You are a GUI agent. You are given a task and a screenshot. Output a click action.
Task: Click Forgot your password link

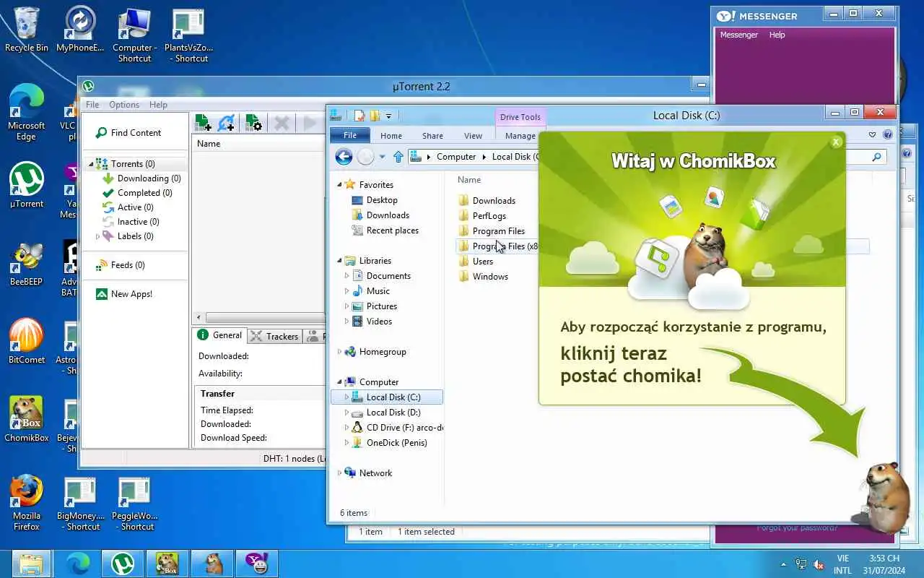click(797, 528)
